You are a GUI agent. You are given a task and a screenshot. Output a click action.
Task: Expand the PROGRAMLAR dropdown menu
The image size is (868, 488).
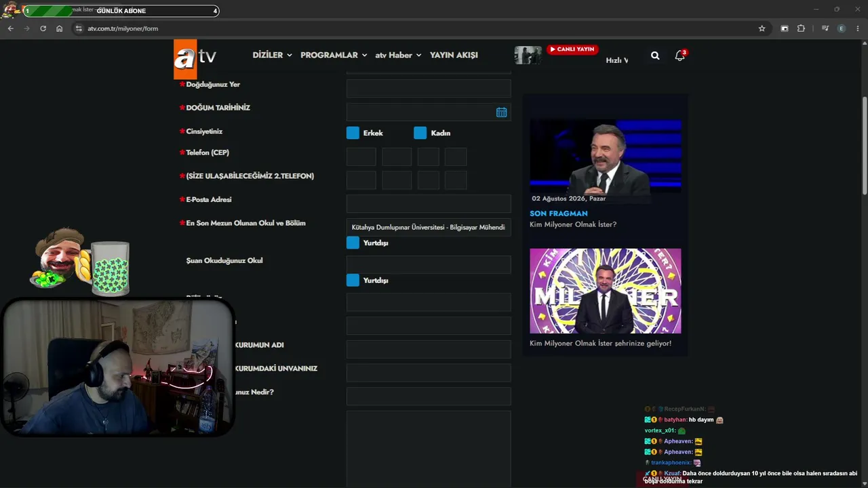point(334,55)
